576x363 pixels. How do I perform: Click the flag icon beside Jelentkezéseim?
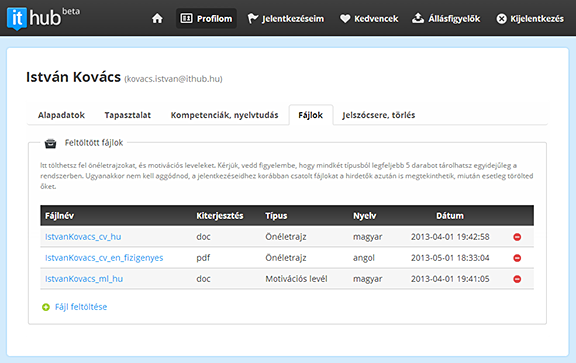253,18
